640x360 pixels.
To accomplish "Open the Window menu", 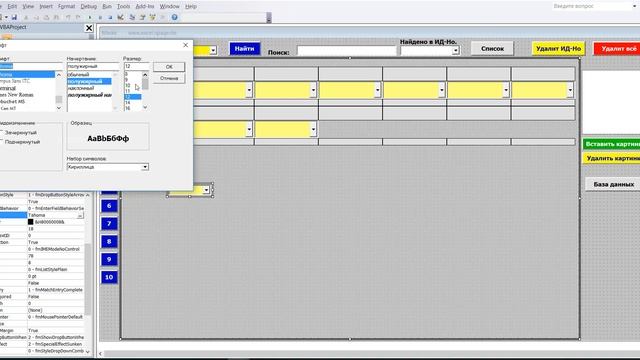I will pos(169,7).
